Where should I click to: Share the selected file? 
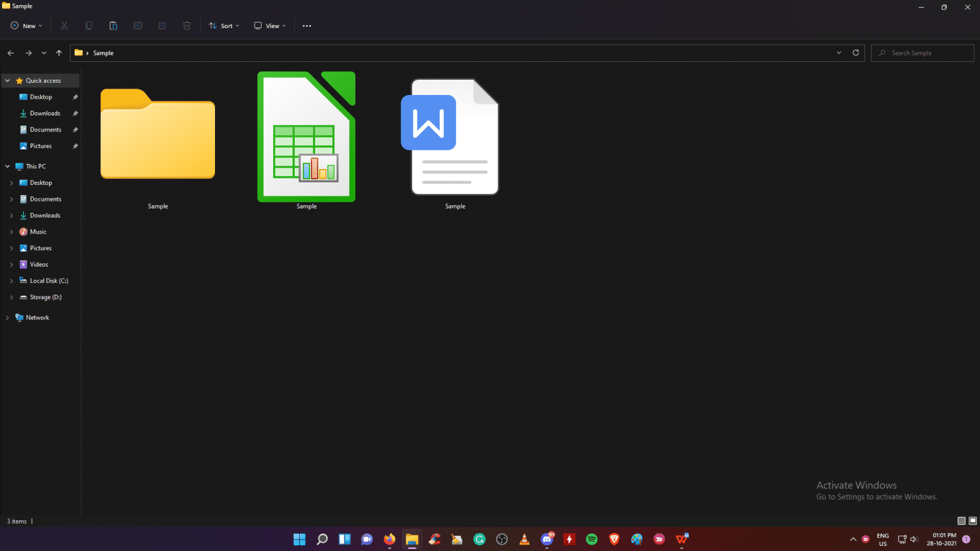162,26
